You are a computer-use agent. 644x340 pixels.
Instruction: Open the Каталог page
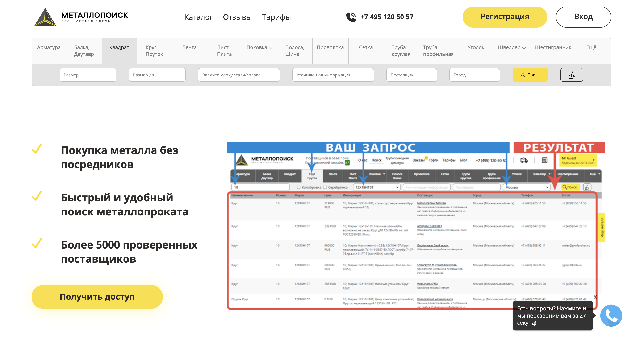[x=198, y=17]
